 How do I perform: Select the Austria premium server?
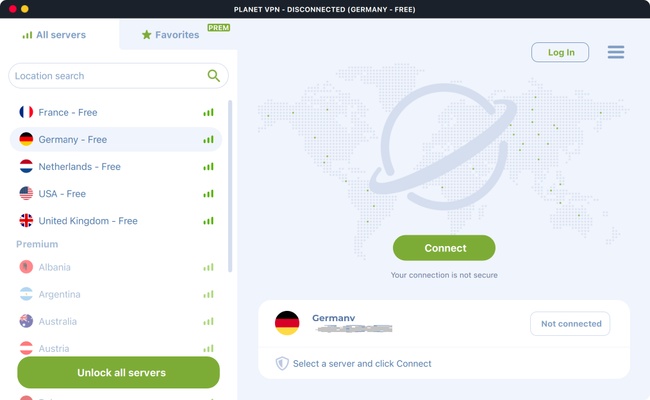[116, 348]
